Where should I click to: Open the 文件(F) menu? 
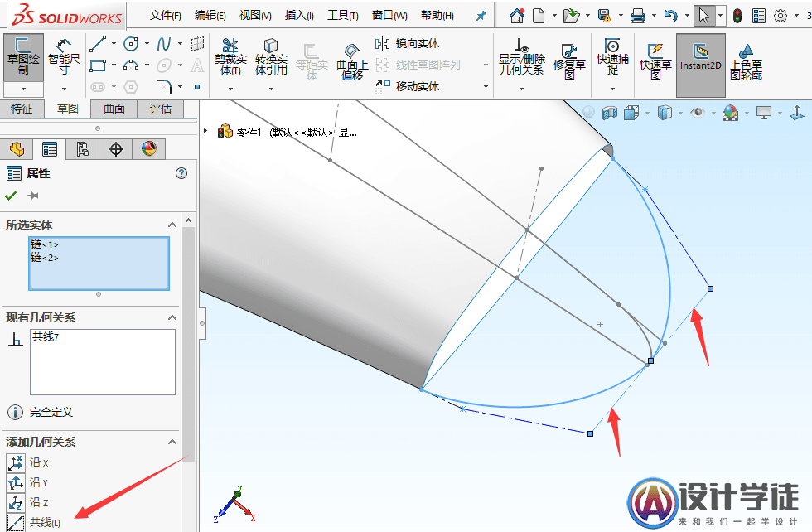[x=166, y=16]
